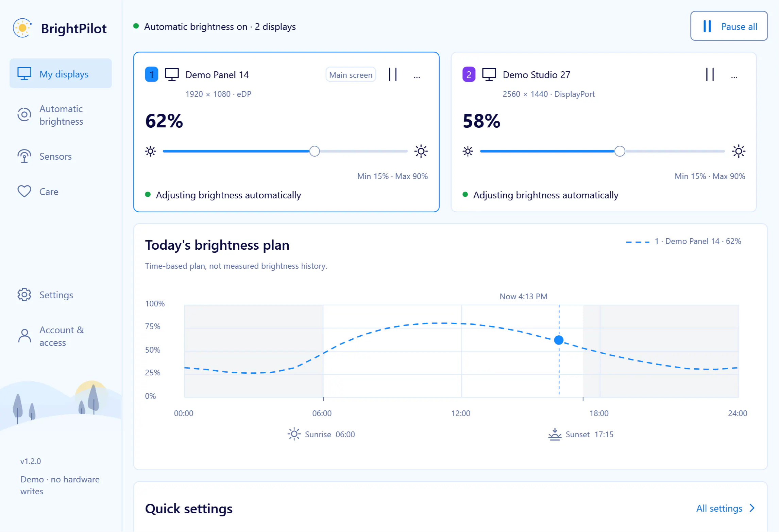Click the Sunset icon
779x532 pixels.
(555, 434)
